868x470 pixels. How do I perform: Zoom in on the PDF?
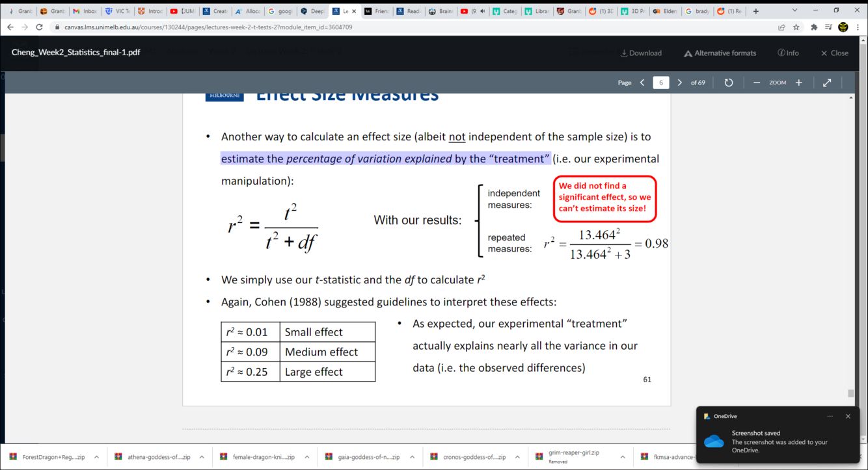[x=799, y=83]
